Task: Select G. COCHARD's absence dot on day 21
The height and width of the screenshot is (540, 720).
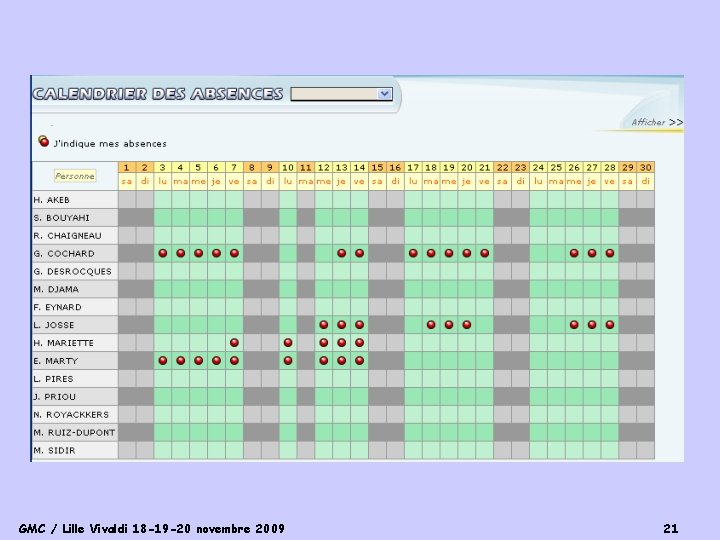Action: pyautogui.click(x=485, y=253)
